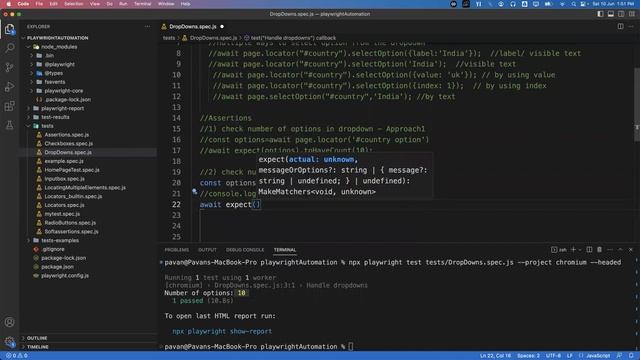Expand the @types folder
Screen dimensions: 640x360
pos(53,73)
